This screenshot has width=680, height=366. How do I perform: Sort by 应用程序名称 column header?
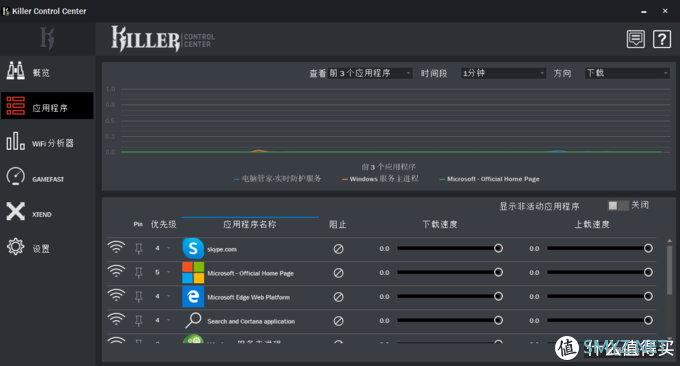coord(249,225)
